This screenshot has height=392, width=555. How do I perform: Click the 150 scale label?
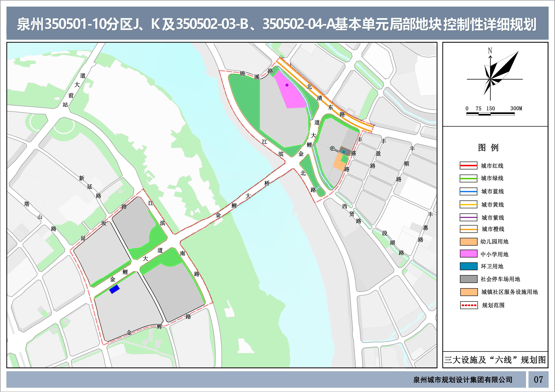490,108
